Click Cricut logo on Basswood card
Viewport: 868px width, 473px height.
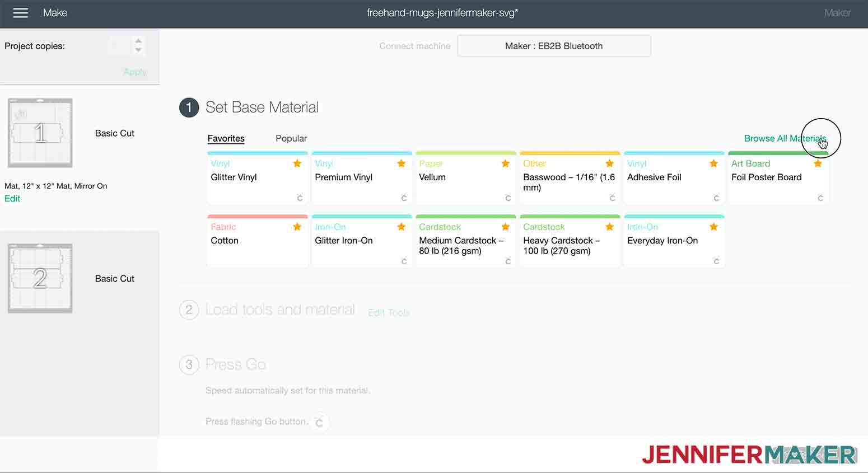(612, 198)
